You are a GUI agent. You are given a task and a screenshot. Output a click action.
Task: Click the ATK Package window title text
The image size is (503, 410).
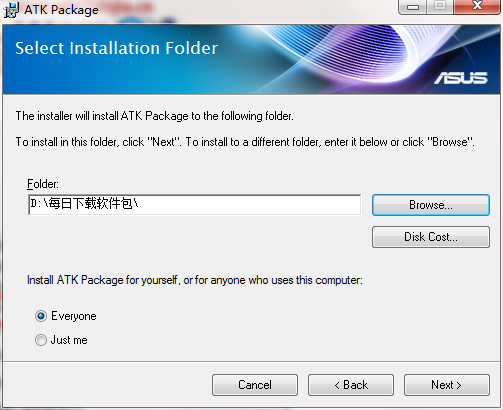61,10
